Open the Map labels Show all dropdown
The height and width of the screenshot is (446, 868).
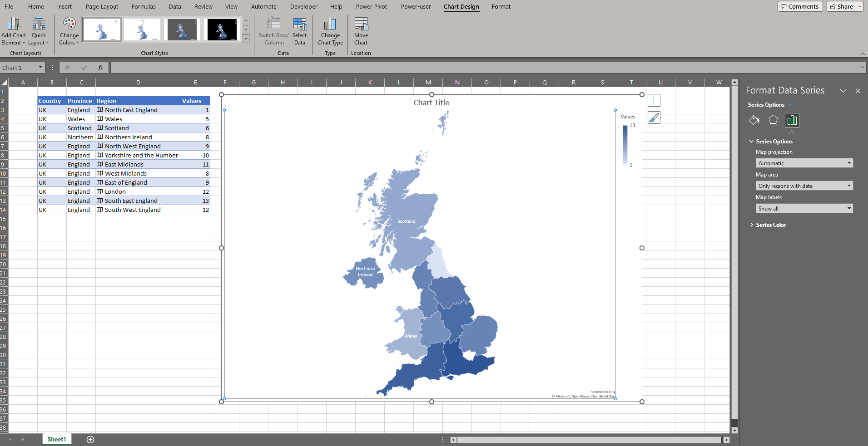coord(803,208)
